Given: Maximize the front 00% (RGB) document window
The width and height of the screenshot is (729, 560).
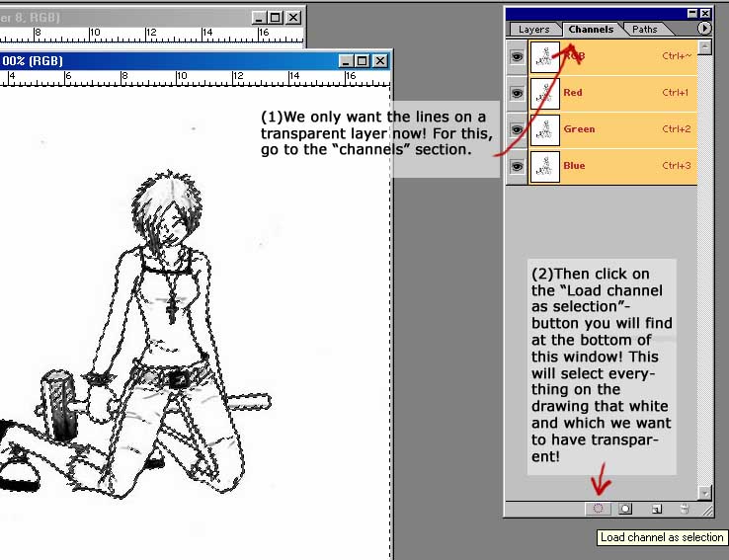Looking at the screenshot, I should coord(363,61).
